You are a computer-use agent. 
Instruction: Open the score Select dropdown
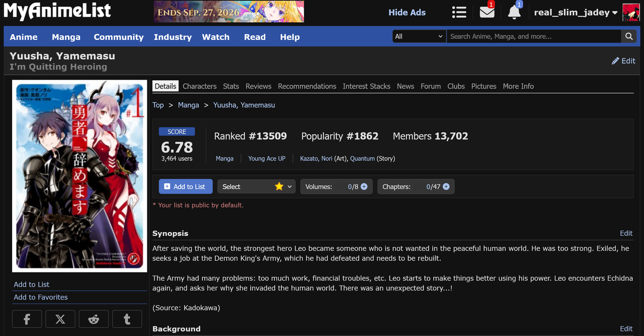point(256,186)
